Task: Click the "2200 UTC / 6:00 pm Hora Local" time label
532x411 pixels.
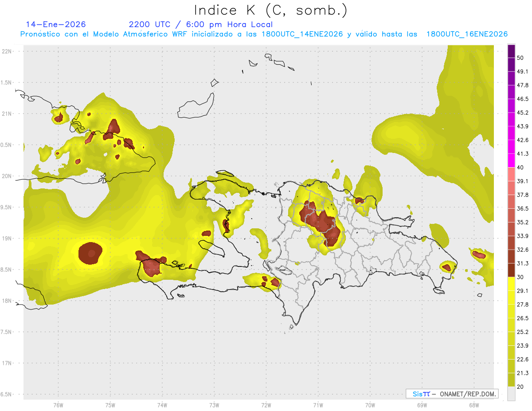Action: (x=201, y=24)
